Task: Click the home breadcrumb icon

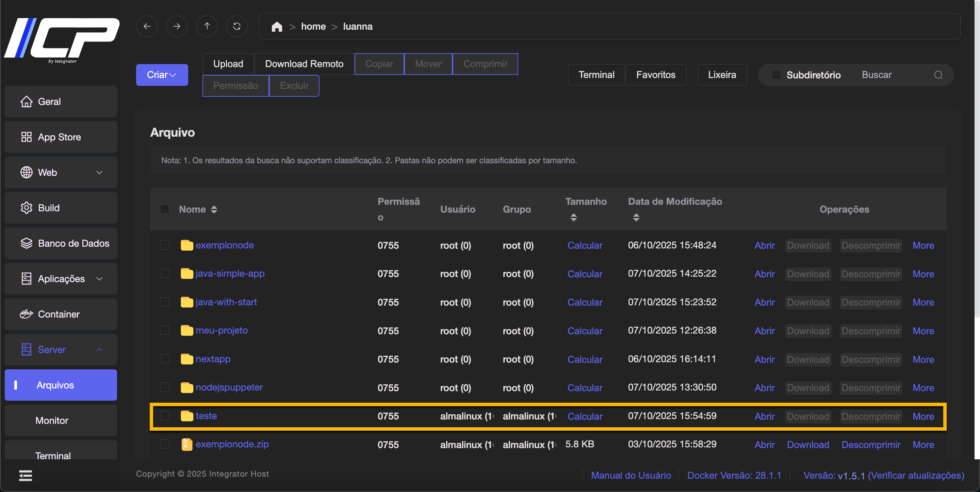Action: (x=277, y=27)
